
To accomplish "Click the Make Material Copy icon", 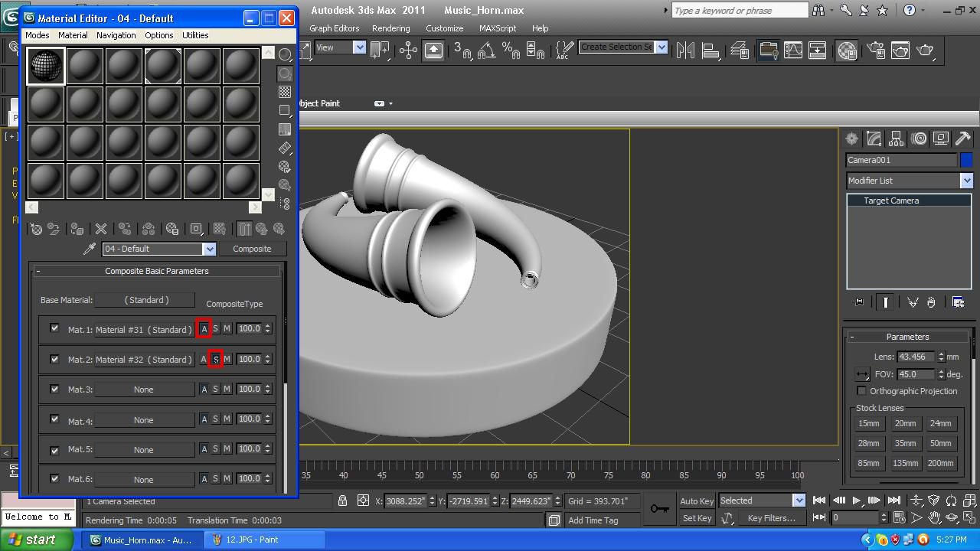I will point(125,229).
